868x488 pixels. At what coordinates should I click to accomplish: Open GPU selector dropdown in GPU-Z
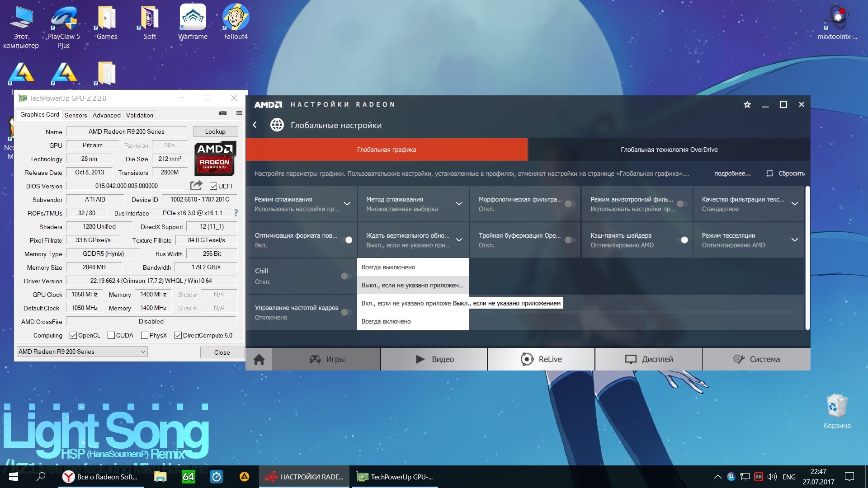coord(82,352)
